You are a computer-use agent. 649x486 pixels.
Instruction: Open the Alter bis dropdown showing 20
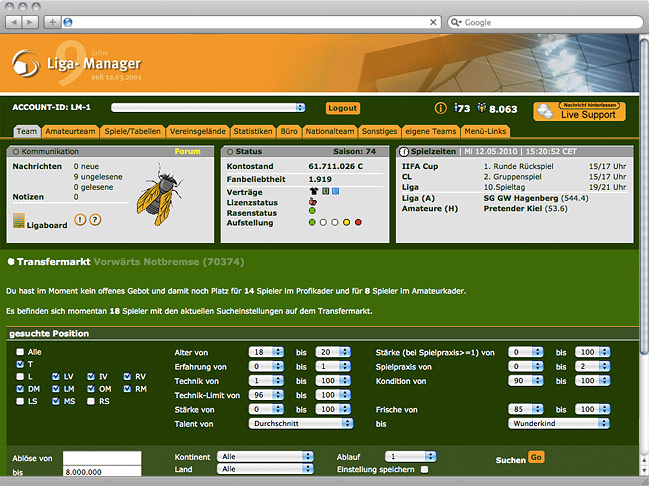click(x=333, y=352)
